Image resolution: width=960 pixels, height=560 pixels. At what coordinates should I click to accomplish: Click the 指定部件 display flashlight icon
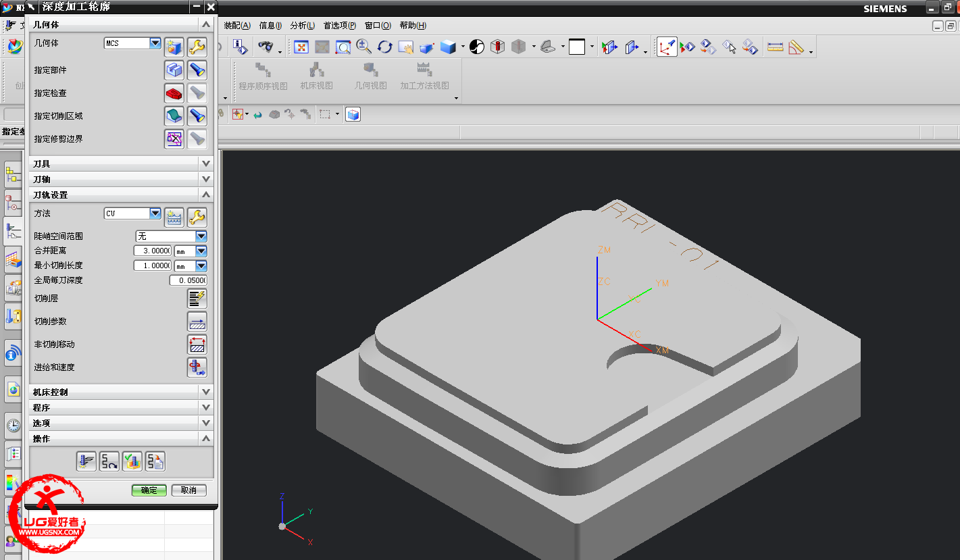197,70
